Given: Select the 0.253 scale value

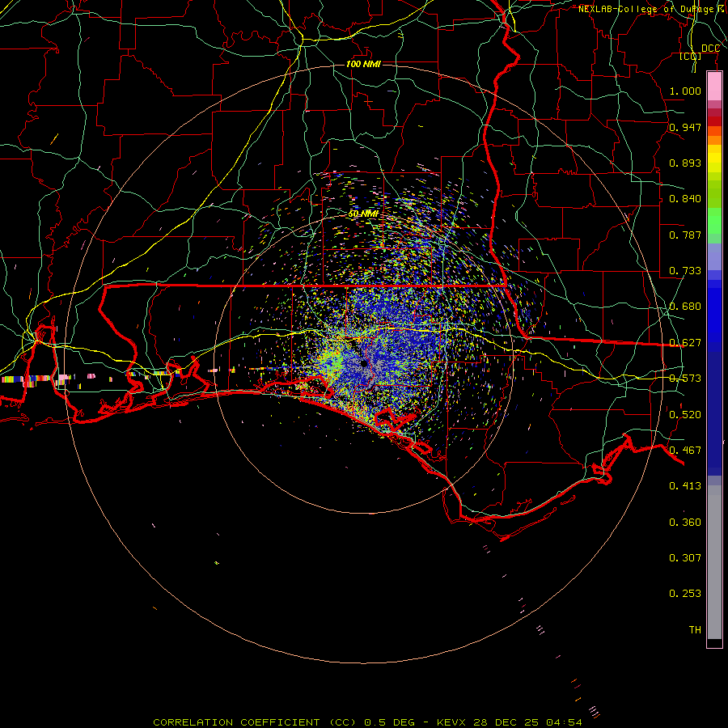Looking at the screenshot, I should click(685, 594).
